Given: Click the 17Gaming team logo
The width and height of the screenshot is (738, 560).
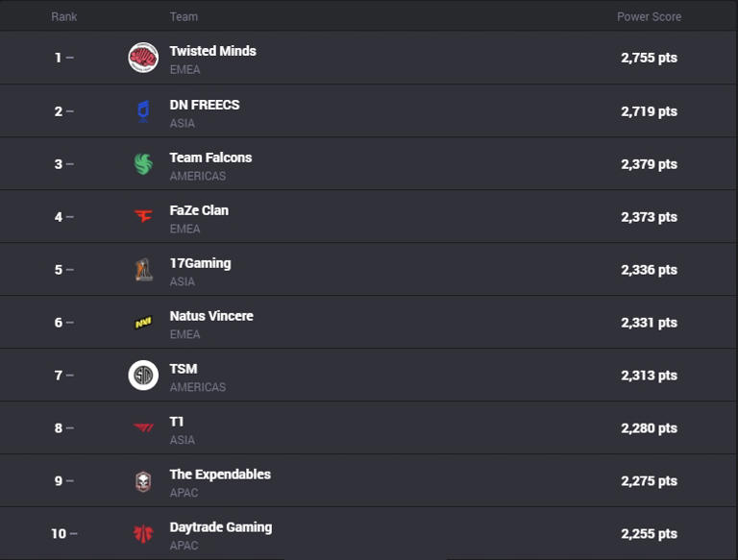Looking at the screenshot, I should tap(143, 270).
